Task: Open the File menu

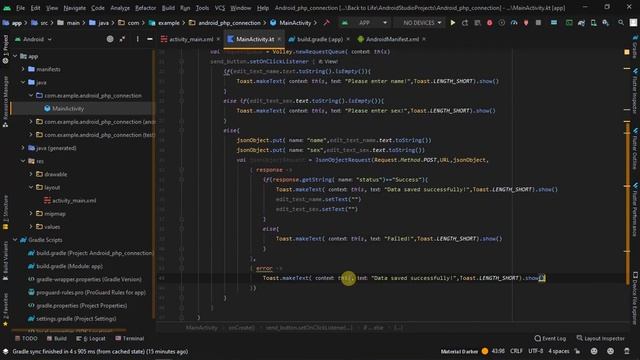Action: (x=20, y=8)
